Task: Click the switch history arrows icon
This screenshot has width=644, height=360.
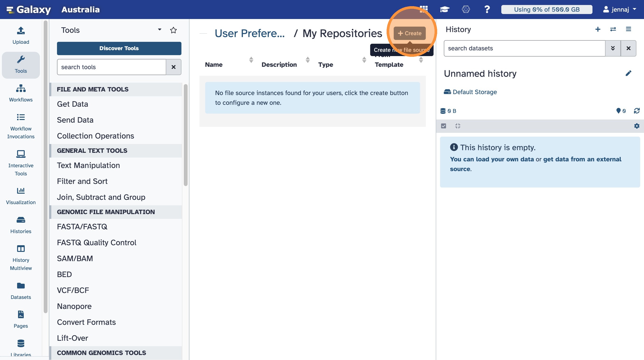Action: click(x=613, y=29)
